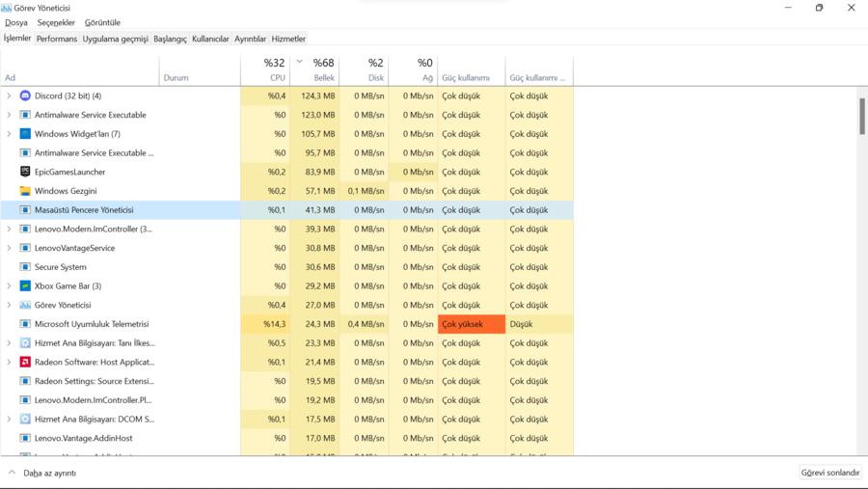Click the Radeon Software Host Application icon

(x=25, y=363)
